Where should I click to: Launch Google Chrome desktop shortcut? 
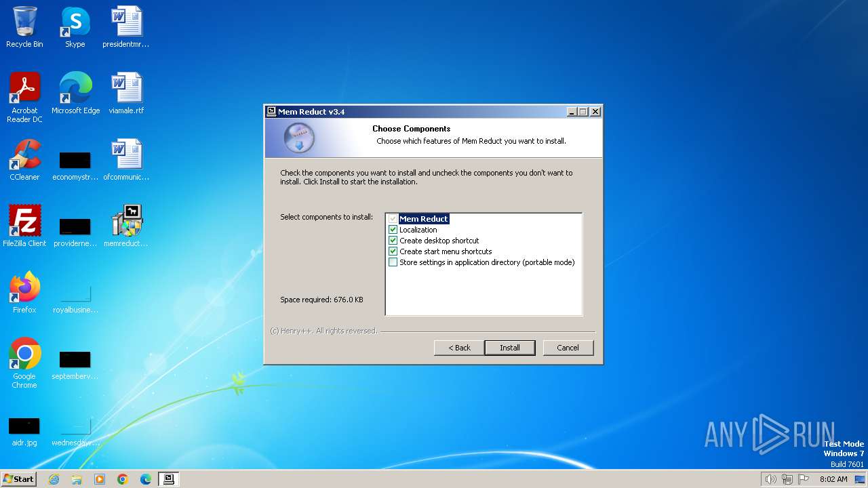24,363
